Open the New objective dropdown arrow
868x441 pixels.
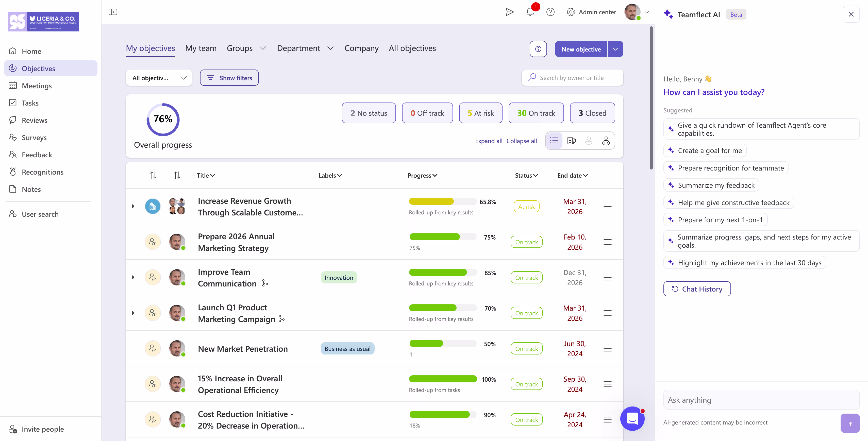click(x=616, y=49)
